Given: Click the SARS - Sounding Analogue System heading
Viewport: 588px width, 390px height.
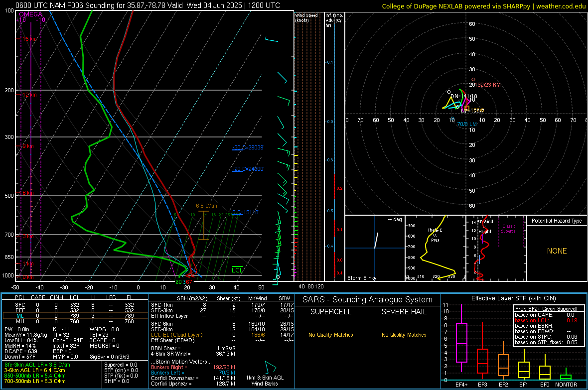Looking at the screenshot, I should coord(368,300).
